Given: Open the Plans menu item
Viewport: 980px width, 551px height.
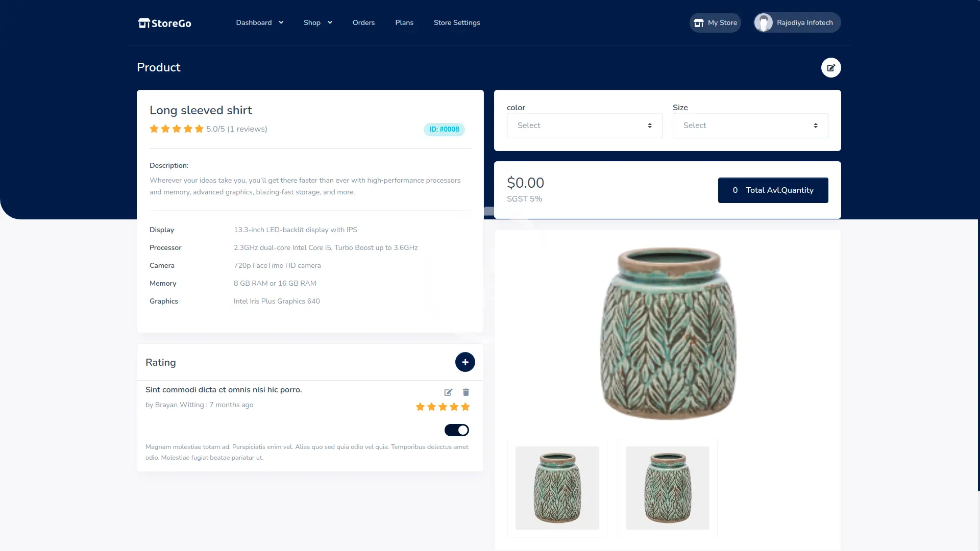Looking at the screenshot, I should [404, 22].
